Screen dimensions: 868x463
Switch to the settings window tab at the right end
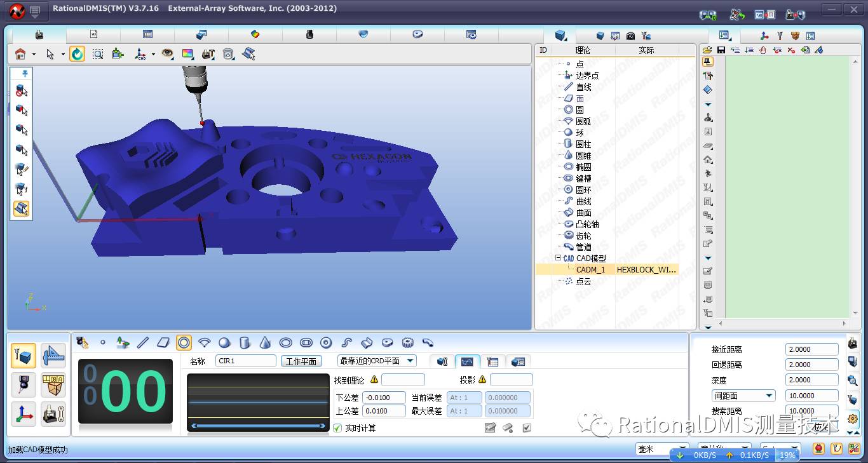pyautogui.click(x=471, y=34)
